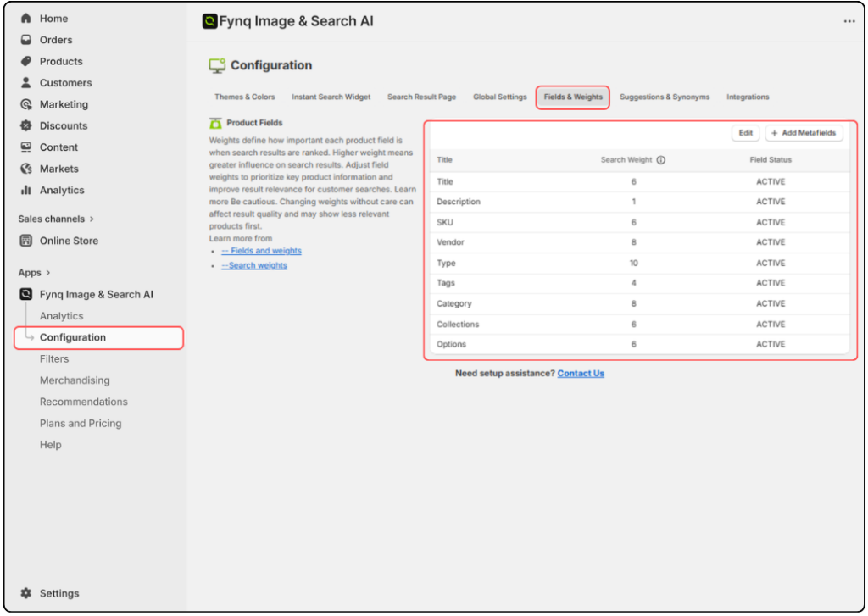Click the plus icon on Add Metafields
868x616 pixels.
tap(775, 133)
